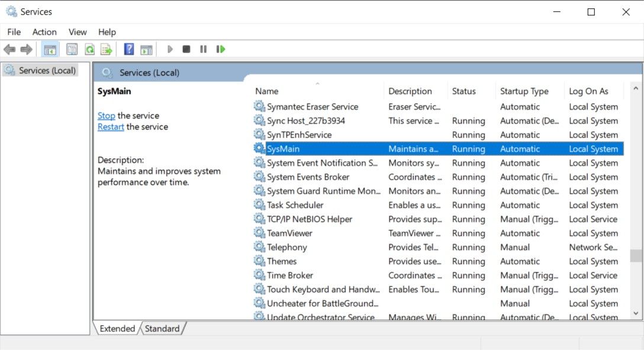Click the Restart link for SysMain
644x350 pixels.
(110, 127)
